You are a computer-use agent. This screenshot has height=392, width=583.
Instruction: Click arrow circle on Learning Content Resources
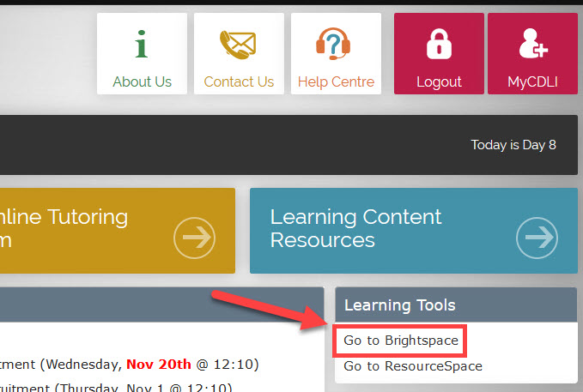click(x=537, y=238)
